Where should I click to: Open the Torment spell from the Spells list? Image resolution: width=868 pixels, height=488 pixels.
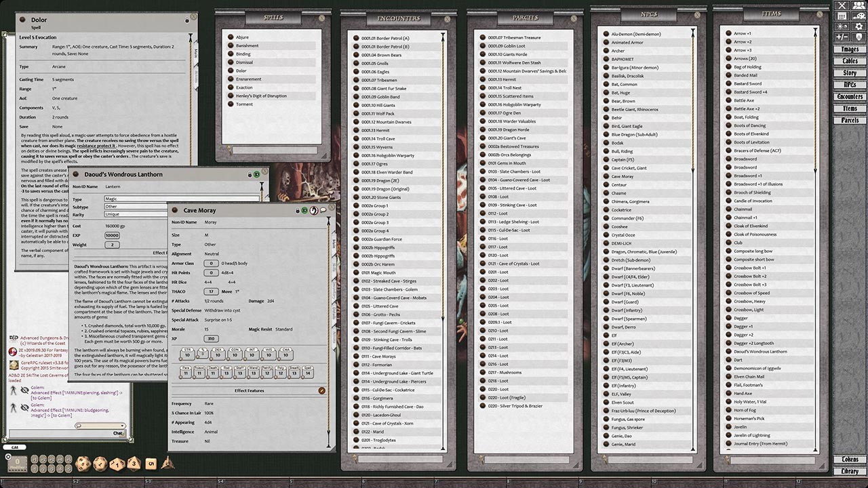pos(244,104)
